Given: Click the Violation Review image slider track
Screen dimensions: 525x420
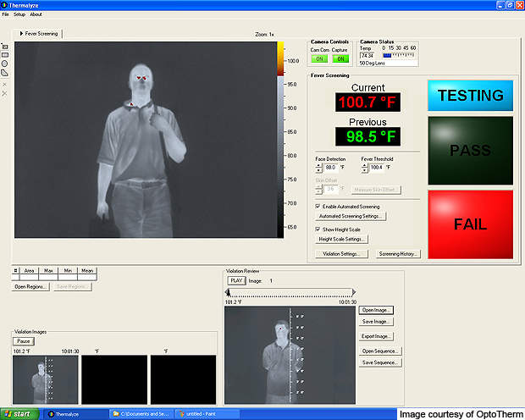Looking at the screenshot, I should tap(290, 292).
